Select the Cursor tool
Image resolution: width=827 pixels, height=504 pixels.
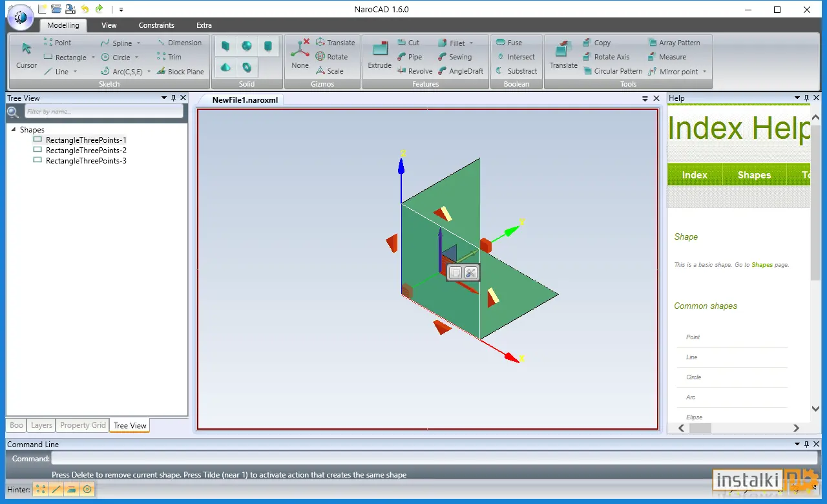(26, 56)
